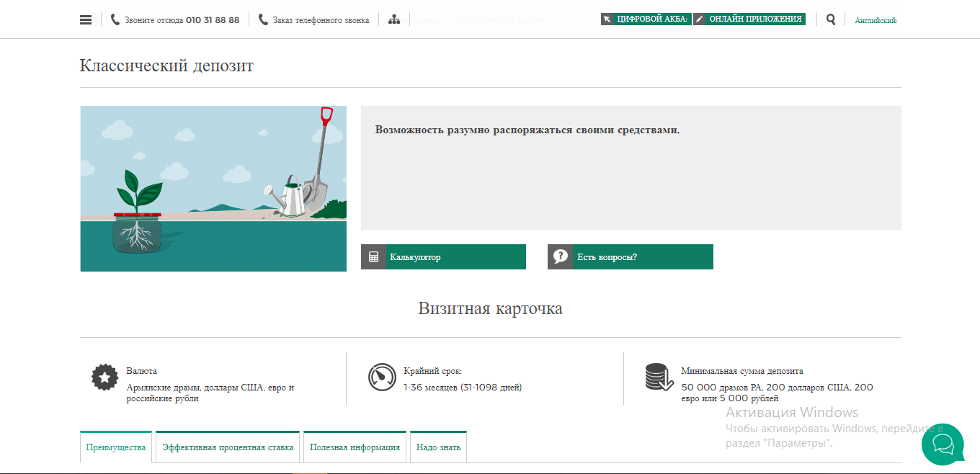The height and width of the screenshot is (474, 980).
Task: Select the Надо знать tab
Action: pyautogui.click(x=437, y=446)
